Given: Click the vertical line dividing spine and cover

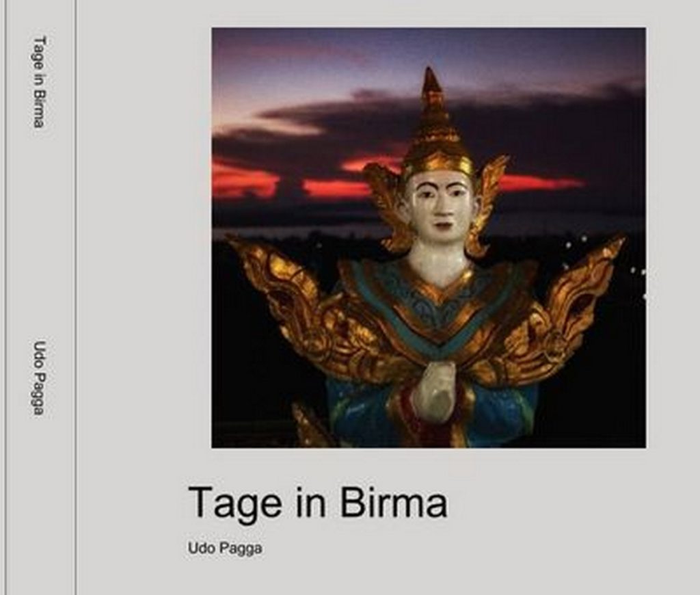Looking at the screenshot, I should [x=77, y=297].
